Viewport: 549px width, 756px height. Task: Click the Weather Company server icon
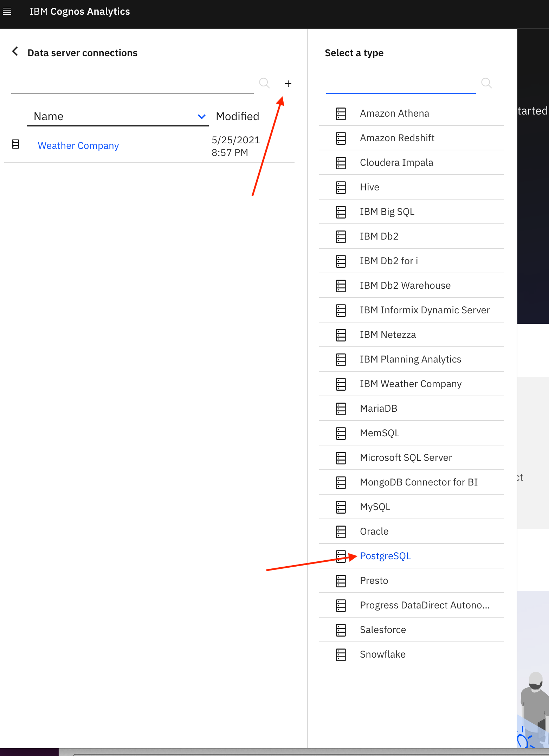click(15, 144)
